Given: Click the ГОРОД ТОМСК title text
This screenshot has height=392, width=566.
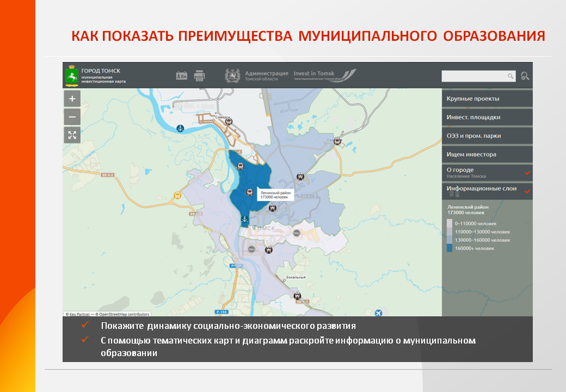Looking at the screenshot, I should 101,71.
